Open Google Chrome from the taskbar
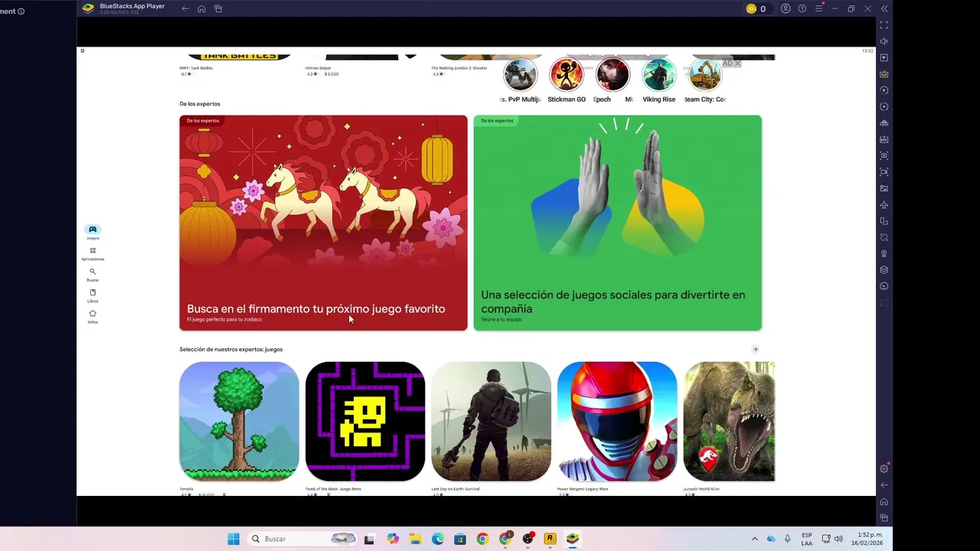980x551 pixels. point(482,539)
